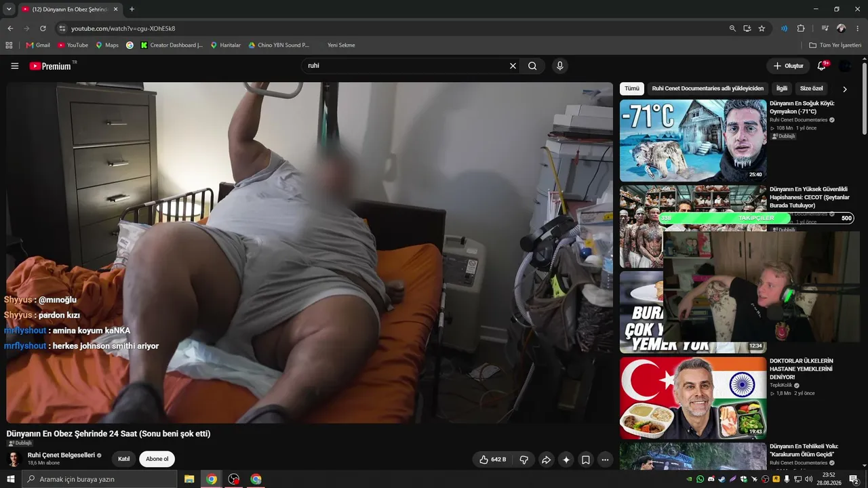Open the tab search dropdown arrow
The width and height of the screenshot is (868, 488).
pyautogui.click(x=9, y=9)
